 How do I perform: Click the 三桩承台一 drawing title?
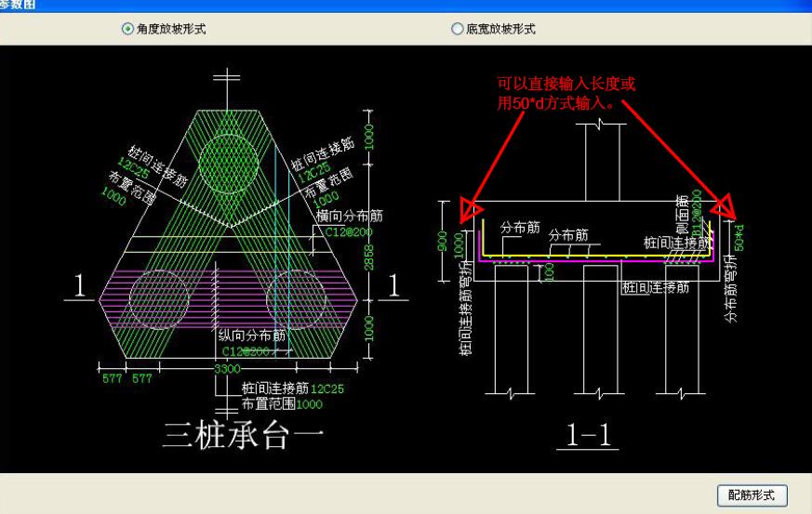(x=244, y=434)
